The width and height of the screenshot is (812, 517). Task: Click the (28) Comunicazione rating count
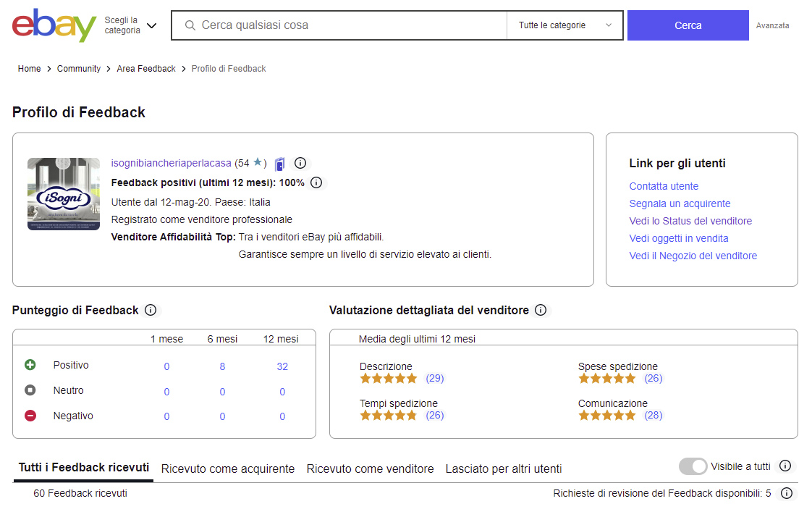[654, 415]
